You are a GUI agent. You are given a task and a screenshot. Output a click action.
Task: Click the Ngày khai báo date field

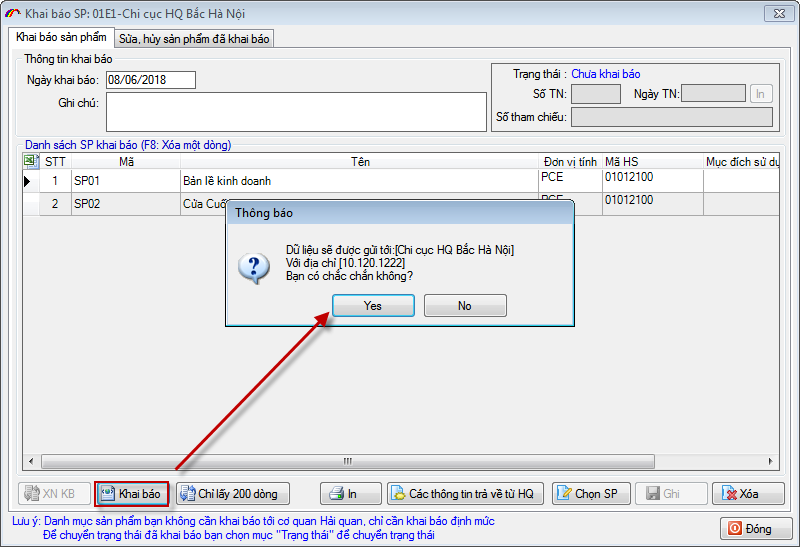pyautogui.click(x=150, y=80)
